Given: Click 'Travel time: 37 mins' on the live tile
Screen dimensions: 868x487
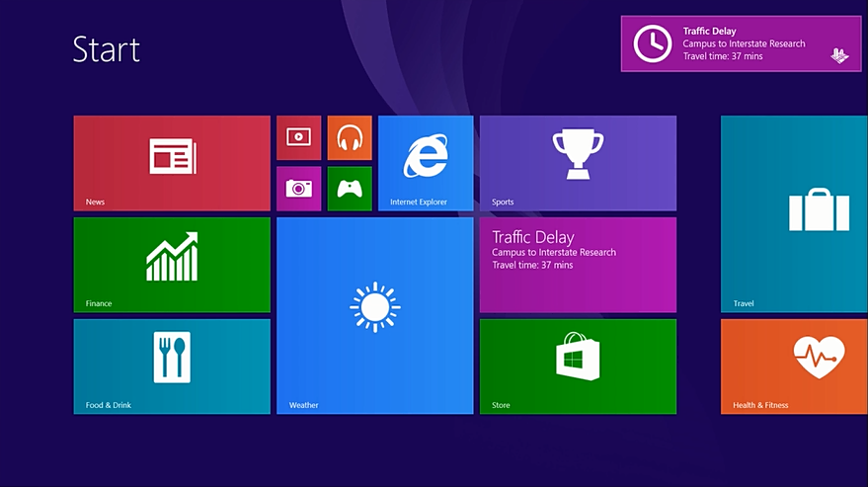Looking at the screenshot, I should point(532,266).
